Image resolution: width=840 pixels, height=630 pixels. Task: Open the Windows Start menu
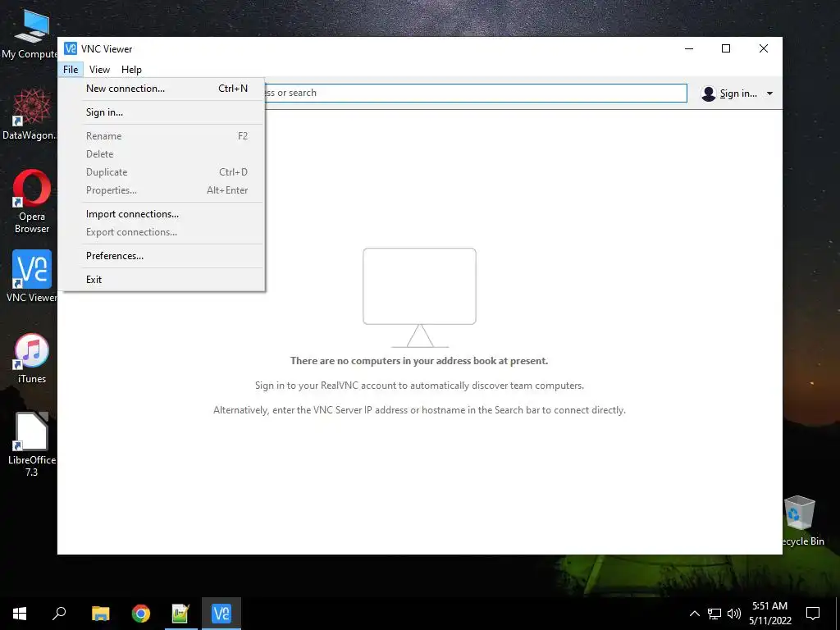tap(20, 614)
